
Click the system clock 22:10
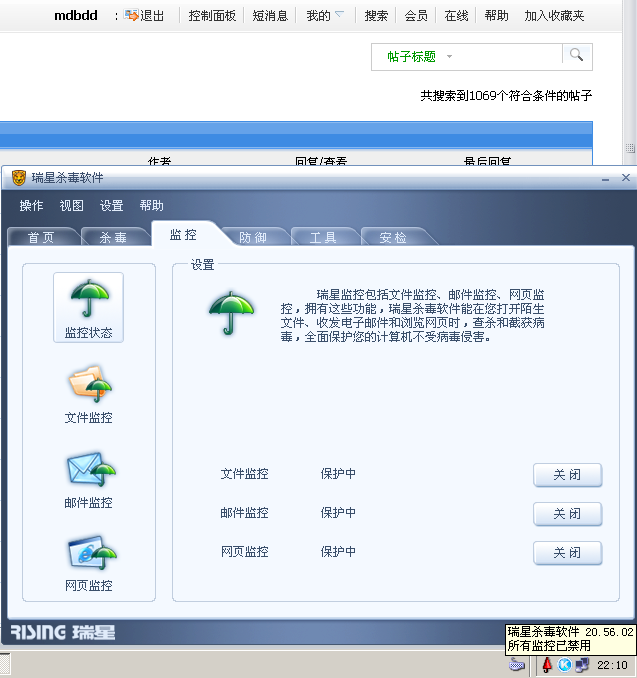coord(612,665)
